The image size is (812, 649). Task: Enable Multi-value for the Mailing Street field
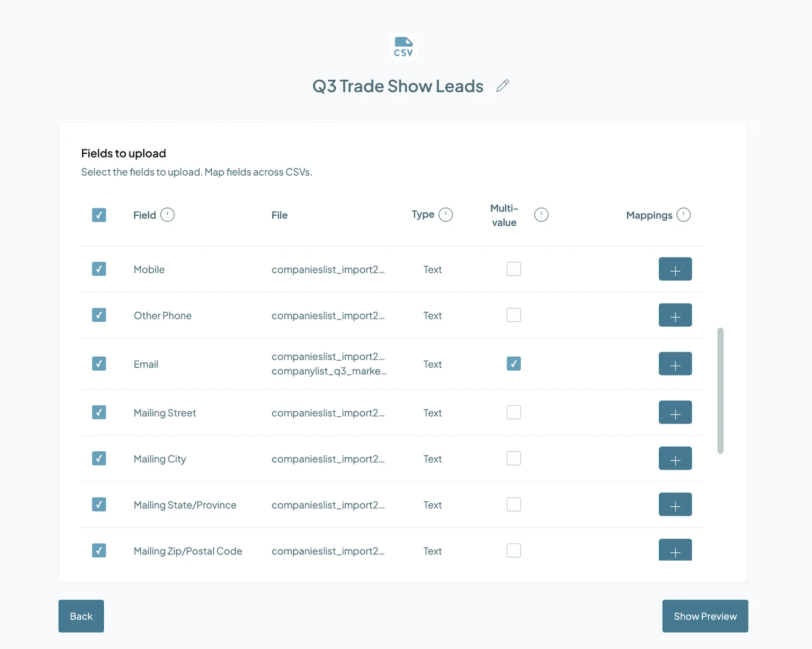click(514, 412)
